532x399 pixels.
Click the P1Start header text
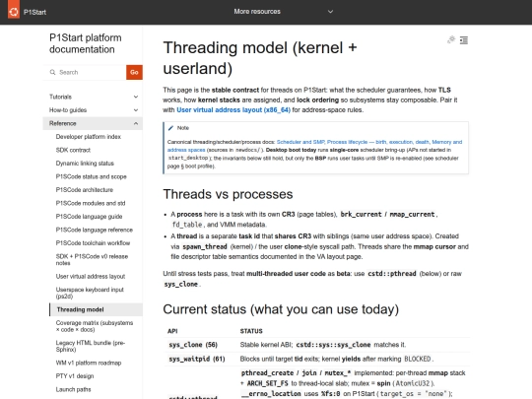tap(34, 12)
